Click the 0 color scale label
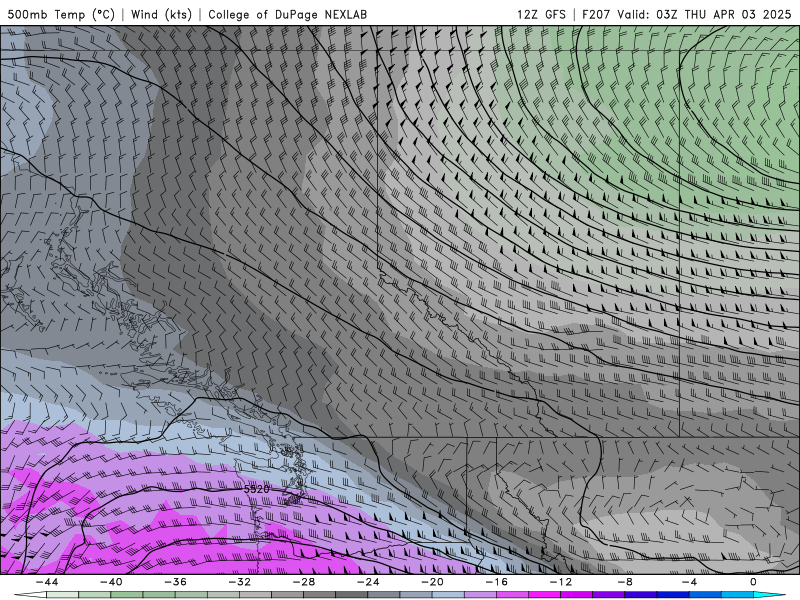The height and width of the screenshot is (600, 800). [753, 582]
